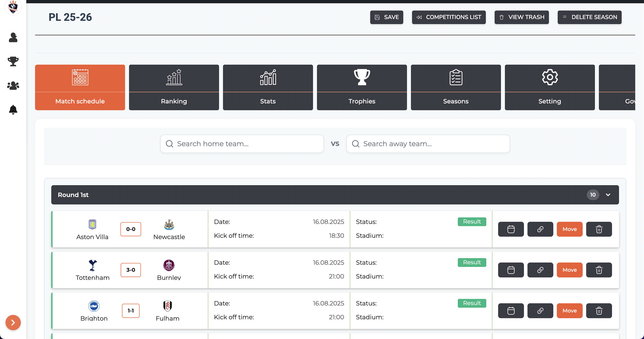This screenshot has width=644, height=339.
Task: Open the group/teams sidebar icon
Action: tap(13, 85)
